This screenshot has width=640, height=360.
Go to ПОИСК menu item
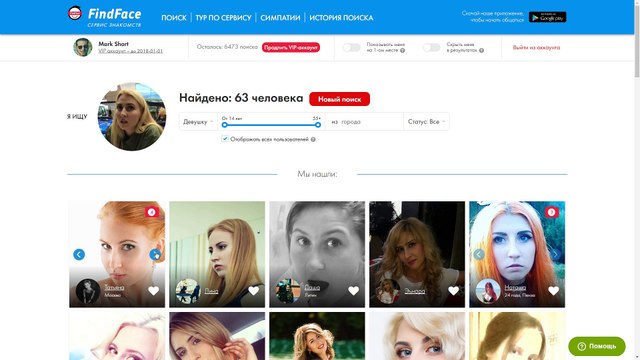pos(174,18)
